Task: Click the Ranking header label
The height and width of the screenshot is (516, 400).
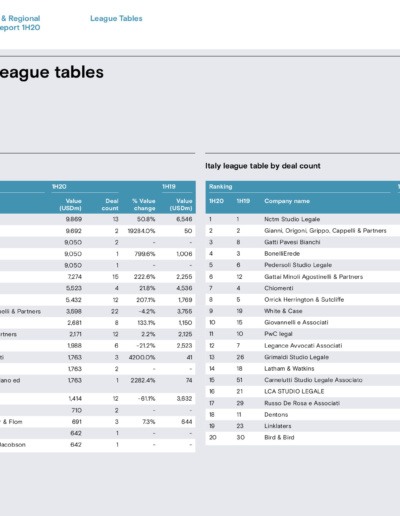Action: pos(220,187)
